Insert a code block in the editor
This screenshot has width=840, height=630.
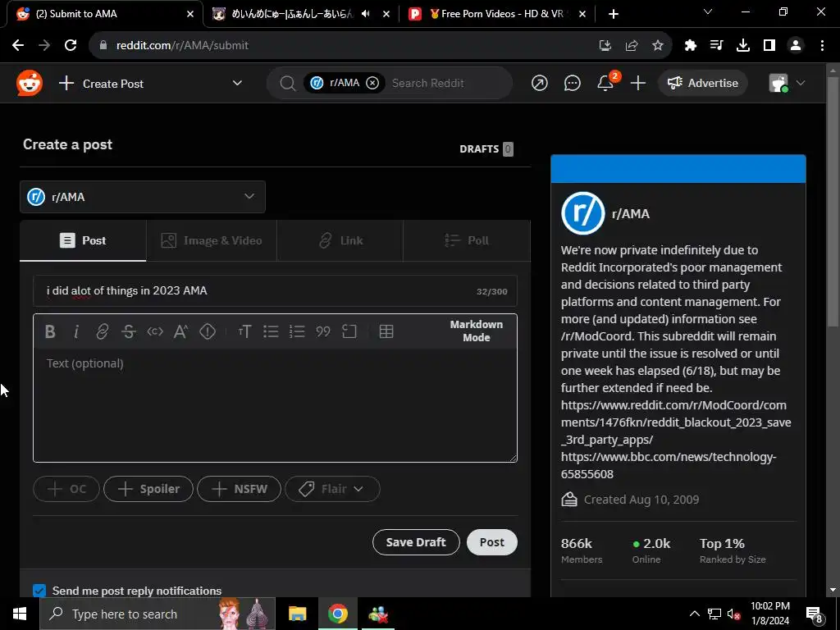[x=349, y=331]
